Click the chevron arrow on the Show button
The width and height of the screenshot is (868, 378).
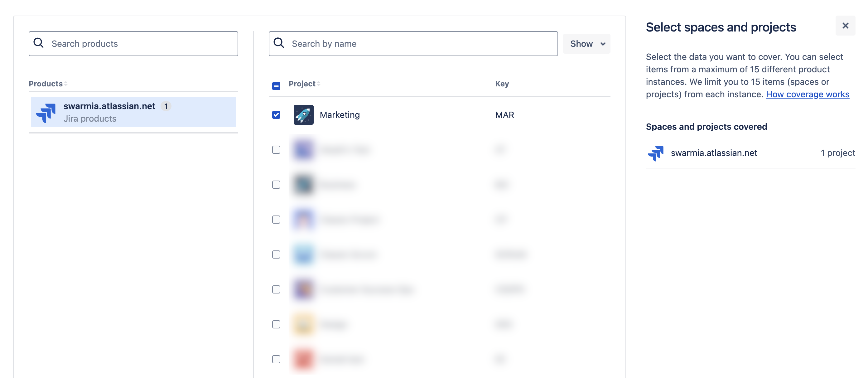tap(603, 44)
